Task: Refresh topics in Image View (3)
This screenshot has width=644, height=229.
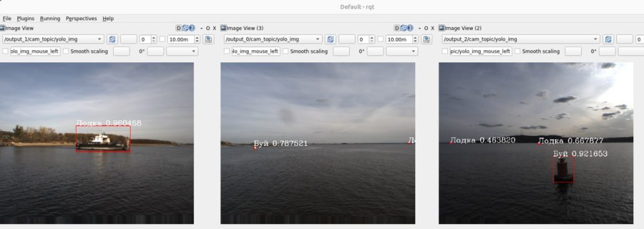Action: click(x=330, y=40)
